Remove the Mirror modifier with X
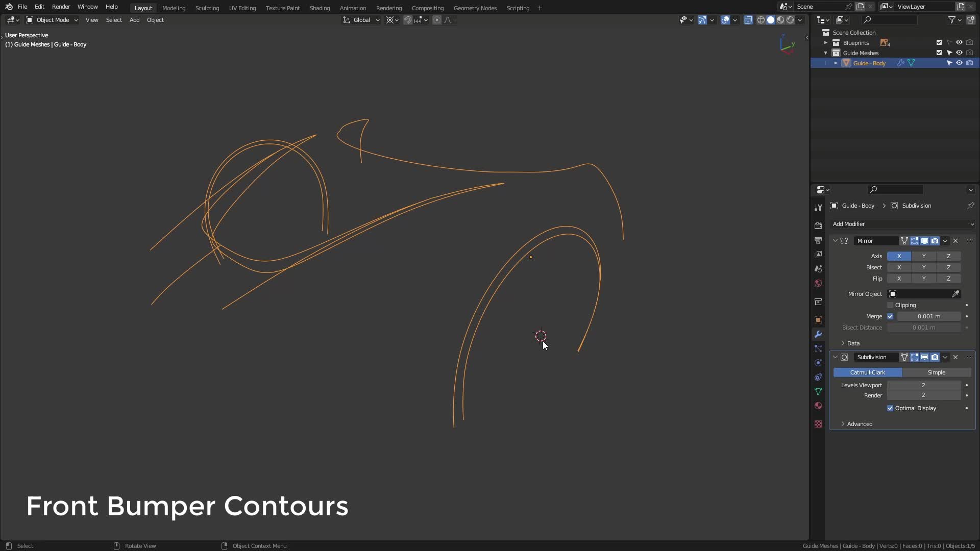 point(955,241)
